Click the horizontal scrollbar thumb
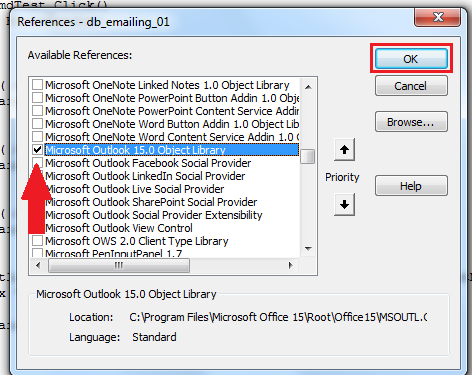This screenshot has height=375, width=472. 119,265
